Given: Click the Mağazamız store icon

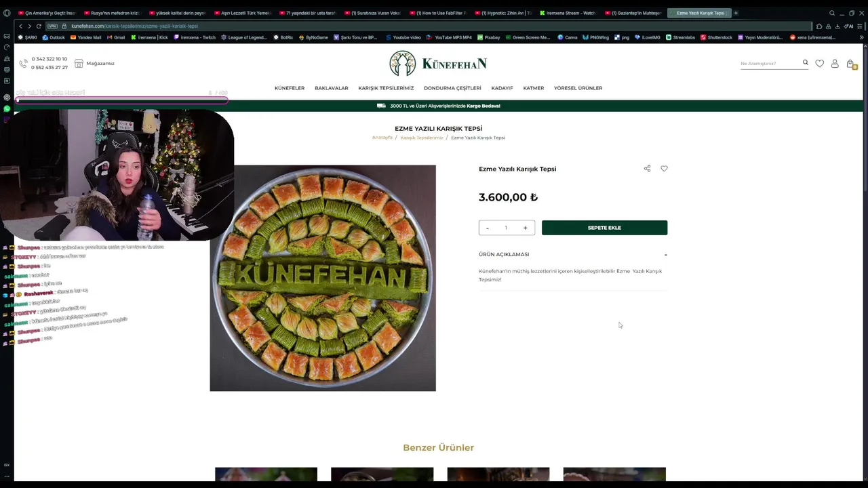Looking at the screenshot, I should (x=79, y=63).
